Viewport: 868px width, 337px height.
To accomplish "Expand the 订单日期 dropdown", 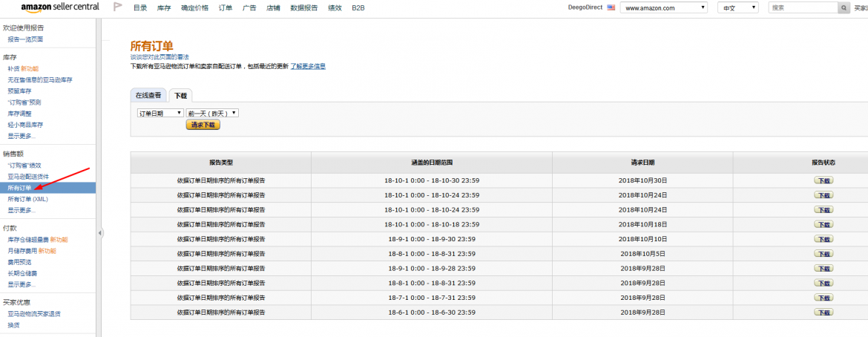I will point(160,113).
